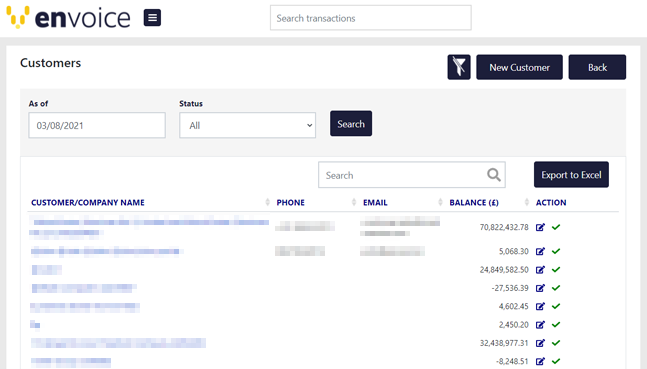Open the Status dropdown showing All
This screenshot has height=369, width=647.
[x=248, y=125]
